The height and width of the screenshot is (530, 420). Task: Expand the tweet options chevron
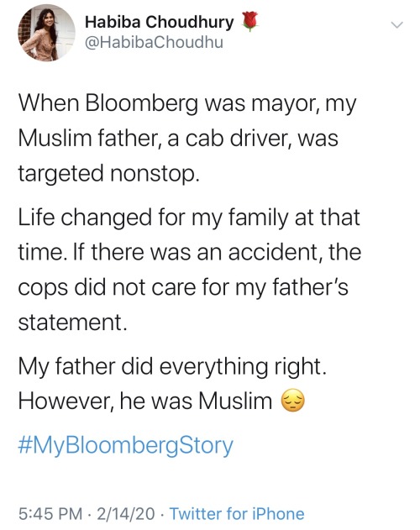click(x=396, y=25)
